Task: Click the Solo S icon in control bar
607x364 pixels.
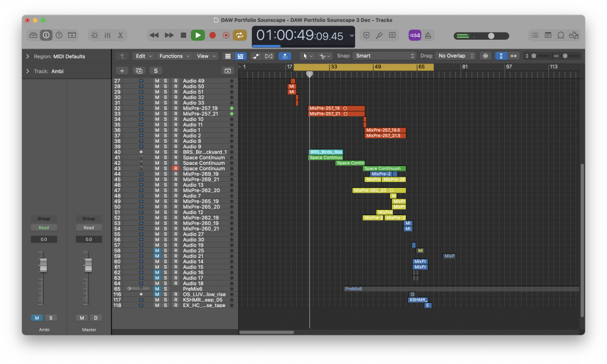Action: pos(392,35)
